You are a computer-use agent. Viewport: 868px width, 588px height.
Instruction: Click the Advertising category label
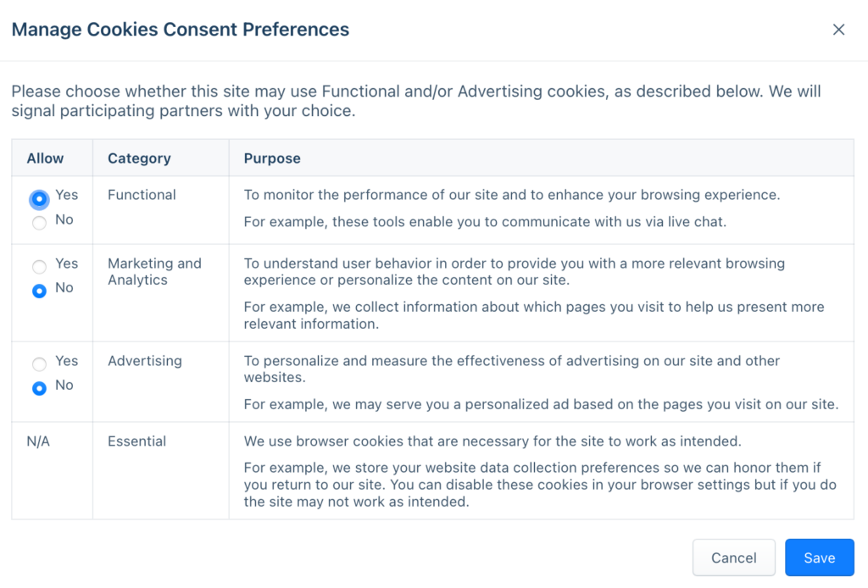click(144, 361)
